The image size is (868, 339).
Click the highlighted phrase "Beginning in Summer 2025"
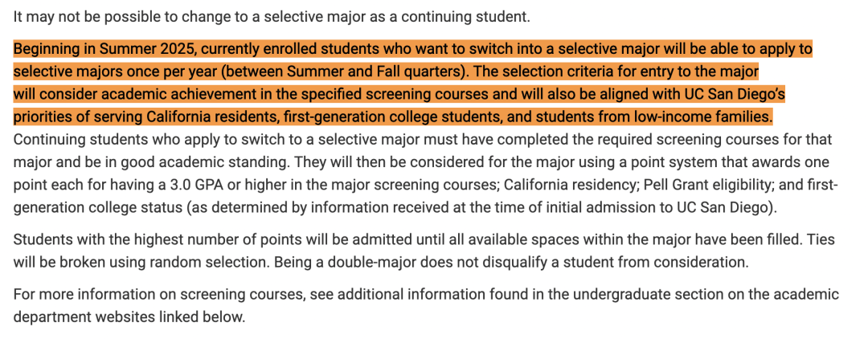click(x=103, y=49)
